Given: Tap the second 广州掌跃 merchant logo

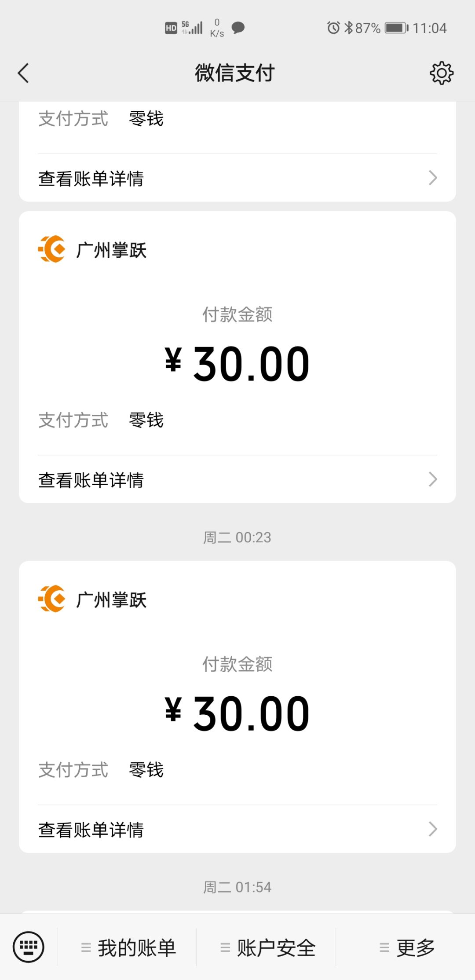Looking at the screenshot, I should (x=52, y=599).
